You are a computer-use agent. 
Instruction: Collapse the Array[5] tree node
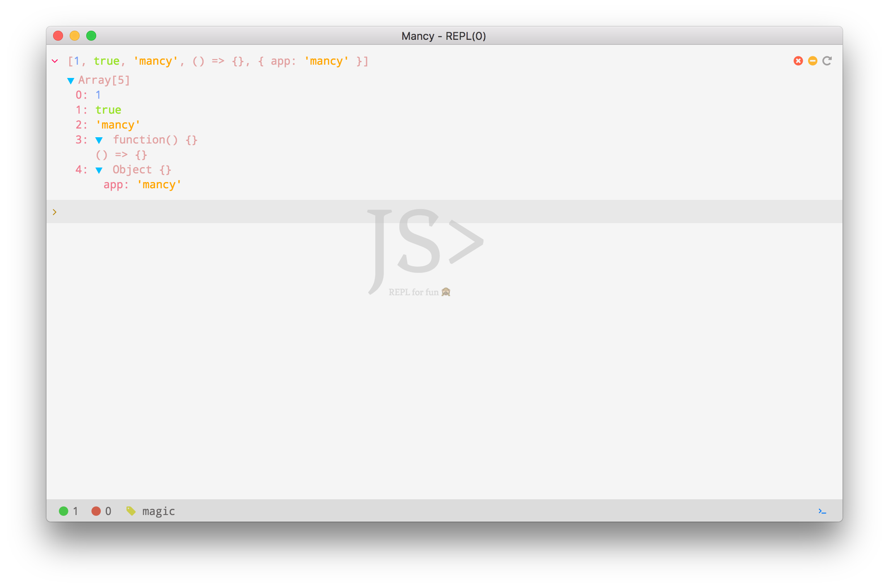click(x=71, y=80)
